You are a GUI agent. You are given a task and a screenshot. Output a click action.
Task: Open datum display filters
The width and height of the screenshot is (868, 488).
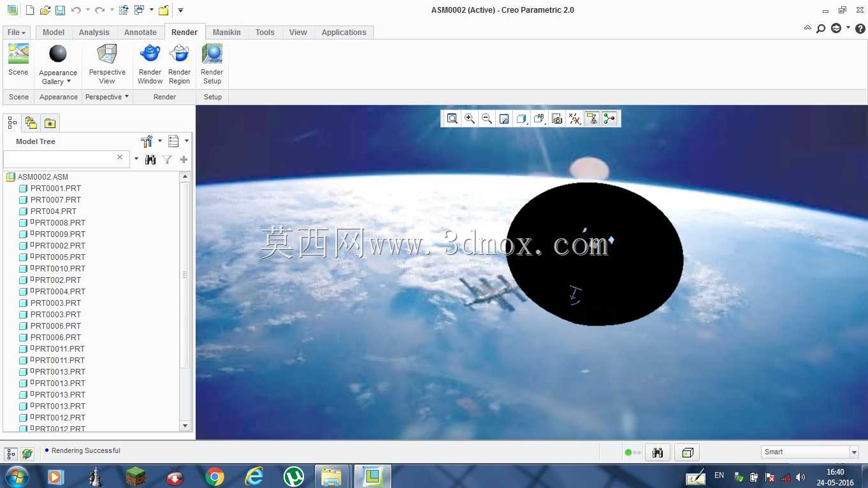tap(575, 118)
